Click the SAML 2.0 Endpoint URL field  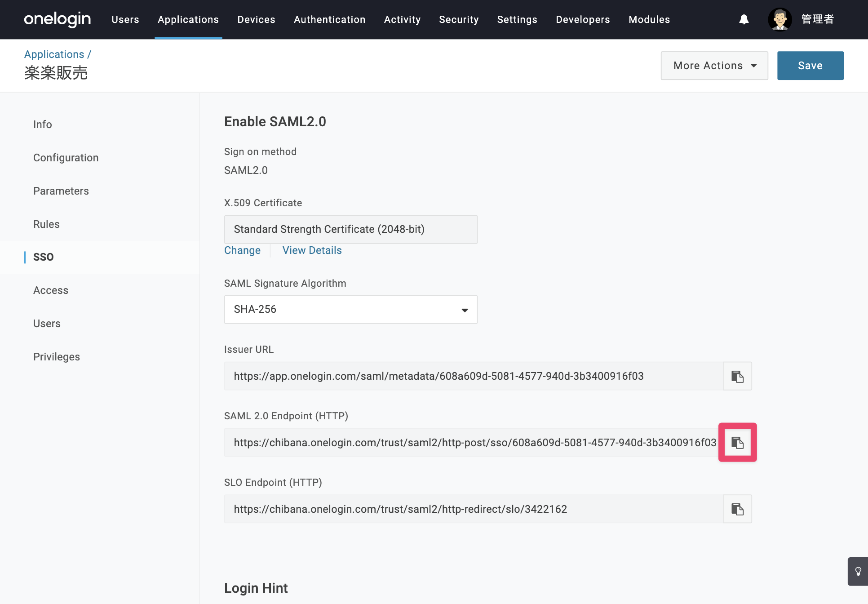[474, 443]
